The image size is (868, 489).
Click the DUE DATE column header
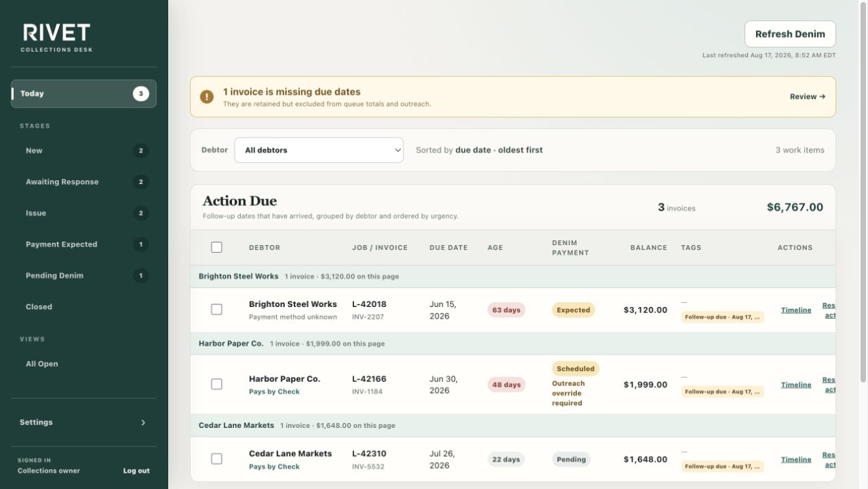(449, 248)
